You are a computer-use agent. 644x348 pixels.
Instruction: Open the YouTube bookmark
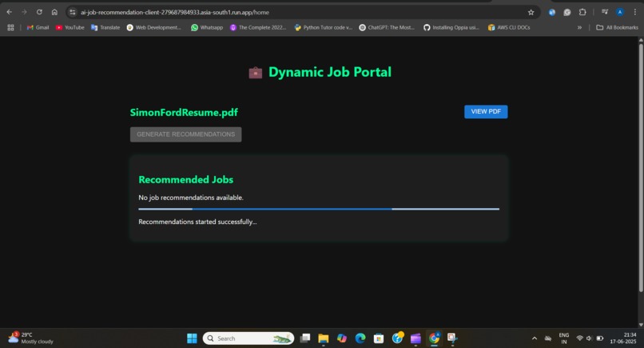70,27
